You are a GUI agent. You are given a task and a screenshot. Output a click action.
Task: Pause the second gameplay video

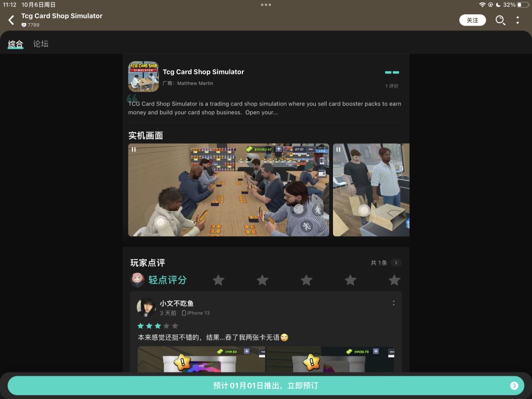(x=338, y=149)
